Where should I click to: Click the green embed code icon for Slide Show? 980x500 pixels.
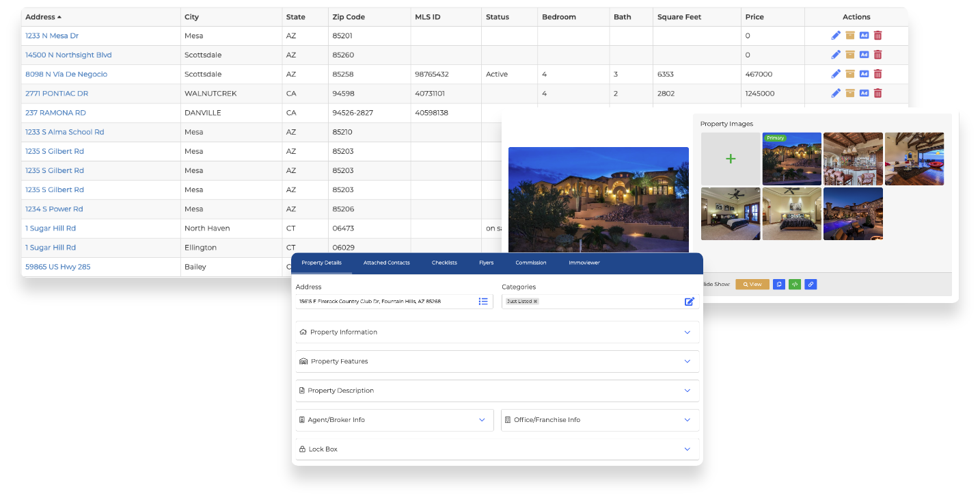[x=795, y=285]
